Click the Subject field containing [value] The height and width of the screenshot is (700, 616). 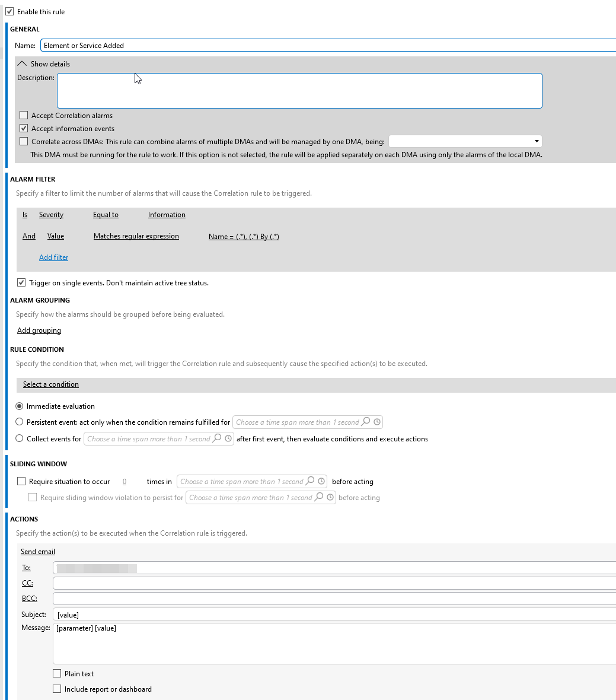tap(334, 615)
